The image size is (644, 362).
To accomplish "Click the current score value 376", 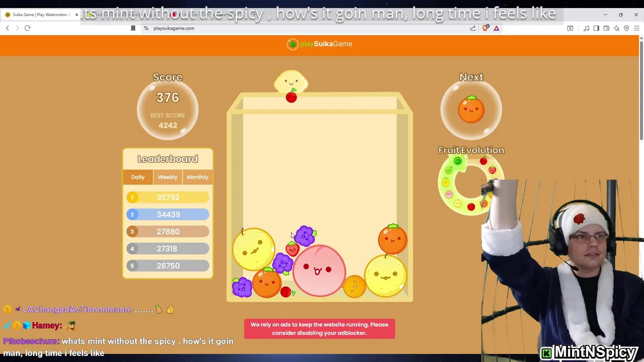I will (x=168, y=98).
